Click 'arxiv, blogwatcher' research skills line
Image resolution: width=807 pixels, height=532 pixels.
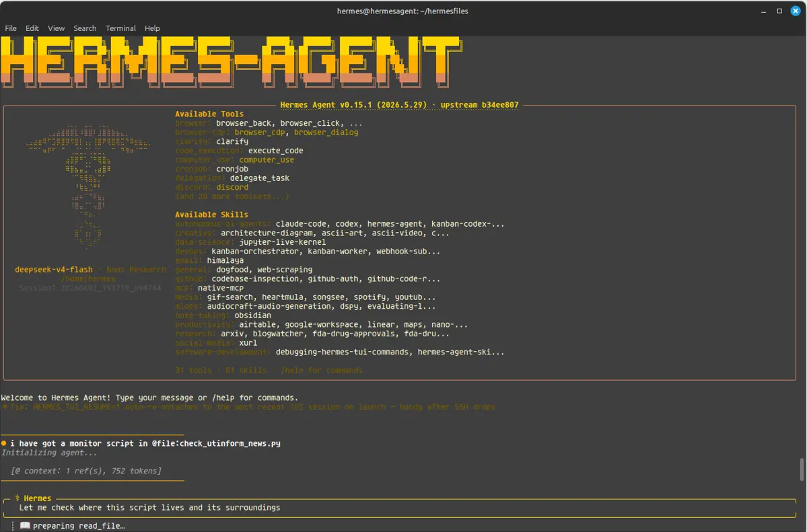[335, 334]
